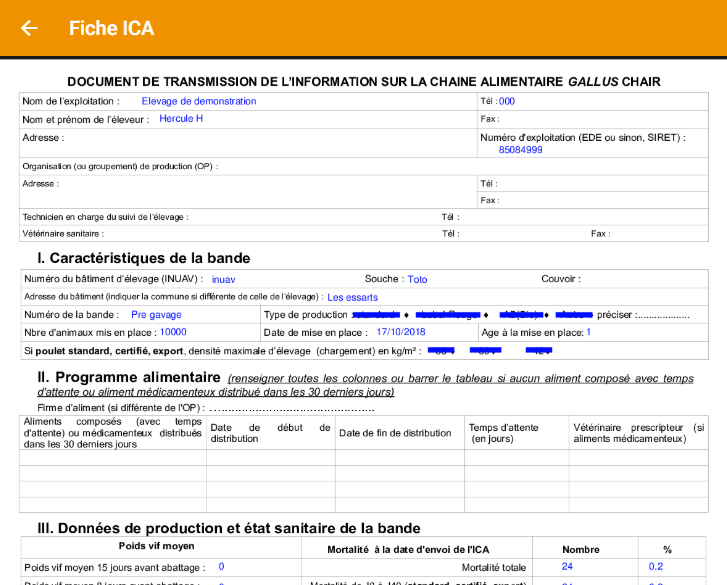Click 'Firme d'aliment' label line
The image size is (727, 585).
(x=205, y=408)
